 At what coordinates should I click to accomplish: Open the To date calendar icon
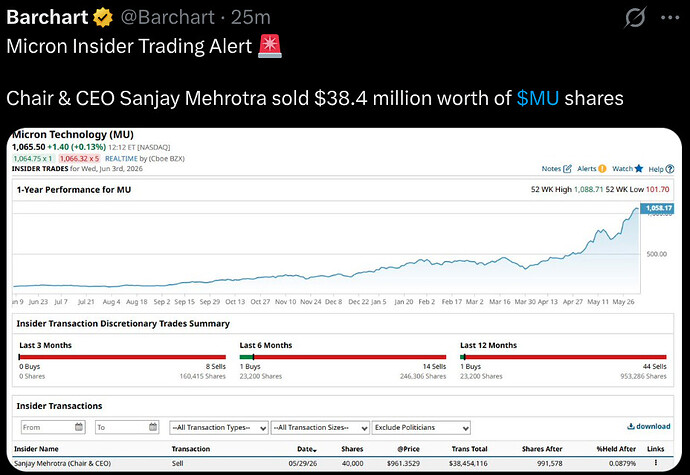153,427
